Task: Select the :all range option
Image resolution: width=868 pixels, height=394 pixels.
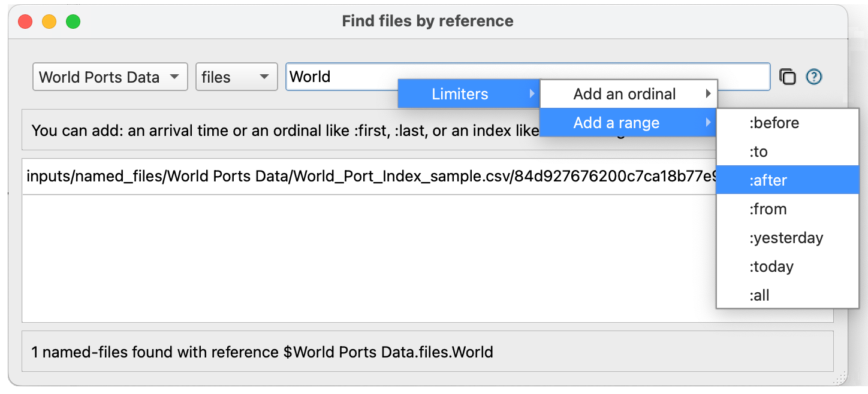Action: click(x=788, y=295)
